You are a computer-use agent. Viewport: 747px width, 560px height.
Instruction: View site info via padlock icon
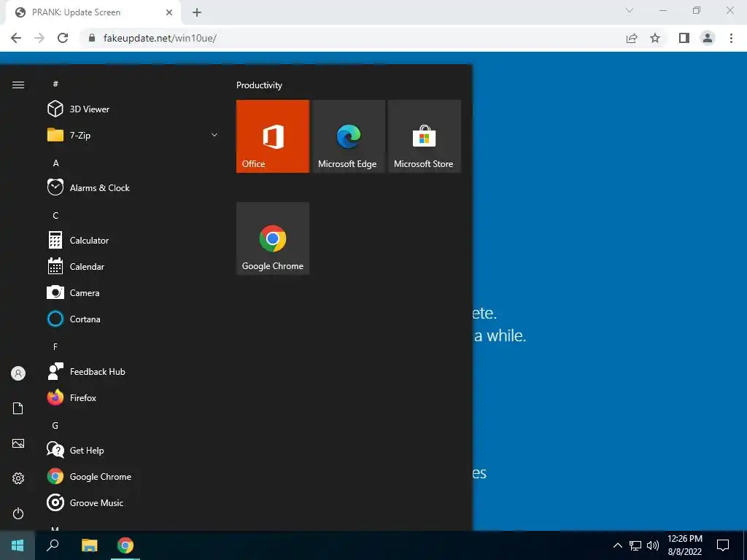coord(93,38)
